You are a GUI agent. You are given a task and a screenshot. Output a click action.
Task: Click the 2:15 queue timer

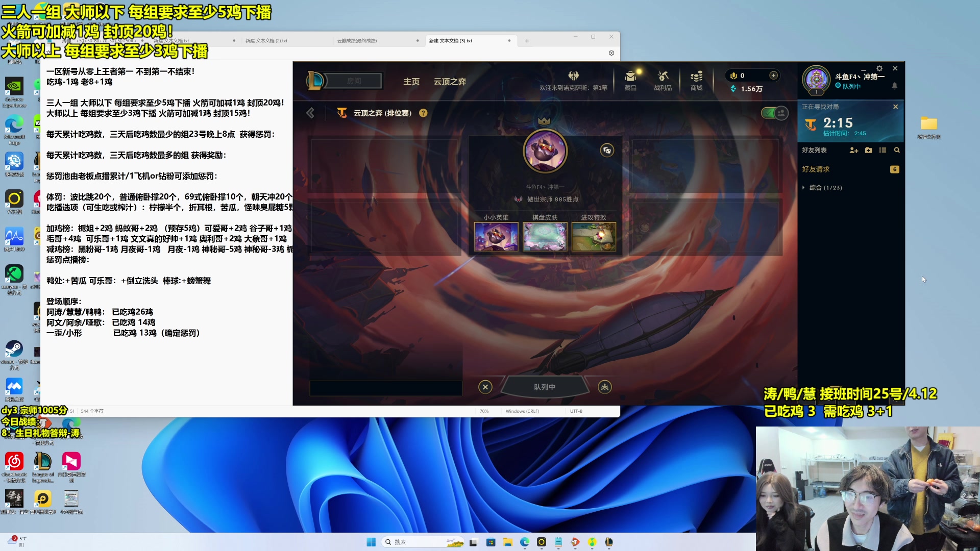pyautogui.click(x=838, y=123)
